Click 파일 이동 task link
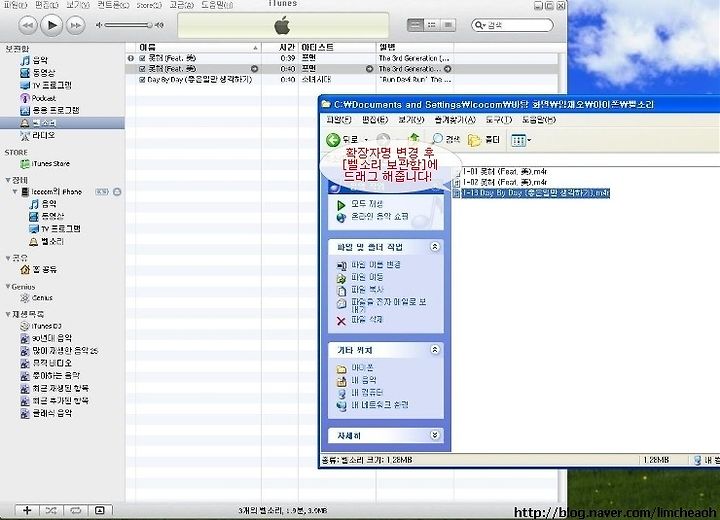720x520 pixels. 367,277
